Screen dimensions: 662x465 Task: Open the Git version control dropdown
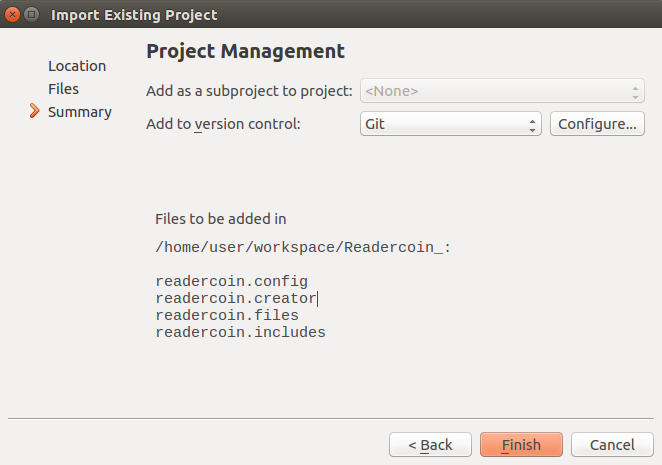pos(451,124)
